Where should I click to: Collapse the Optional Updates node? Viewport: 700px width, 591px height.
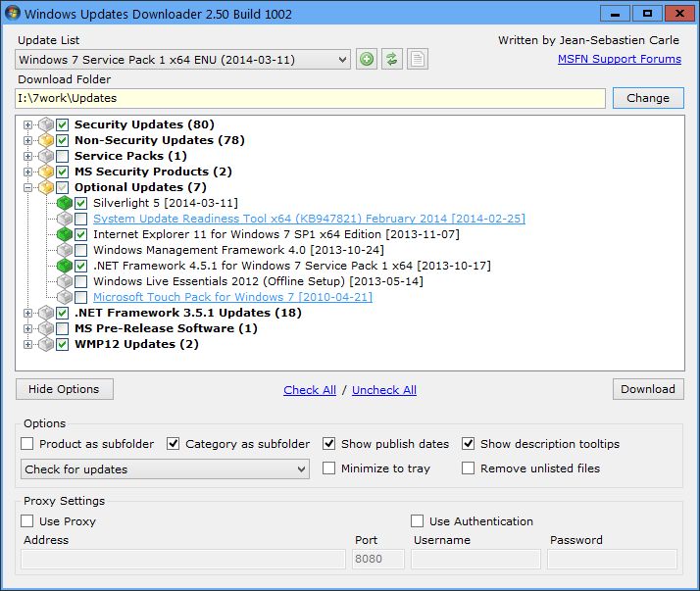(x=27, y=187)
